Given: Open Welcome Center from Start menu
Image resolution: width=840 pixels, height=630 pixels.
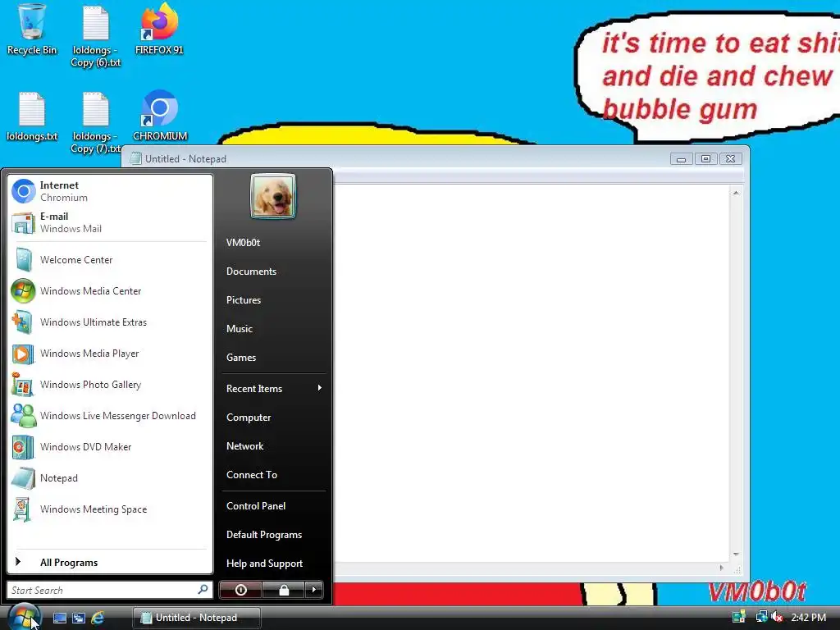Looking at the screenshot, I should 109,260.
